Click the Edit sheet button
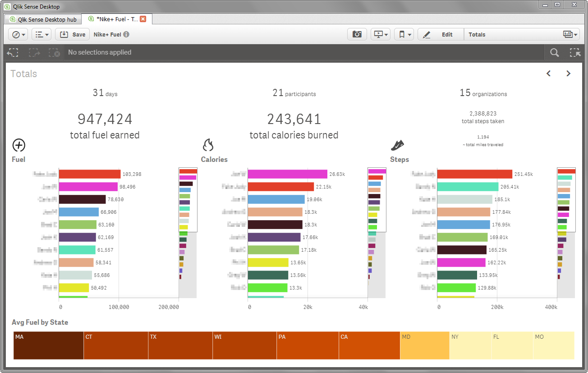Image resolution: width=588 pixels, height=373 pixels. coord(440,34)
